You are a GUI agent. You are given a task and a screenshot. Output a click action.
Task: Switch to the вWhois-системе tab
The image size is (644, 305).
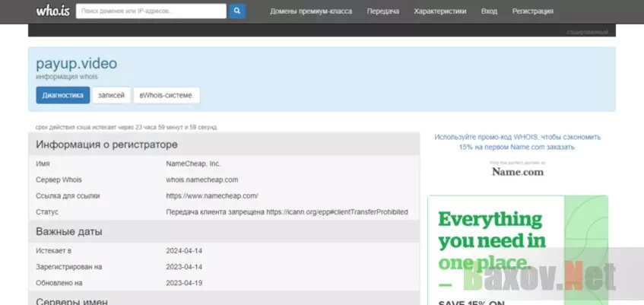[x=167, y=95]
